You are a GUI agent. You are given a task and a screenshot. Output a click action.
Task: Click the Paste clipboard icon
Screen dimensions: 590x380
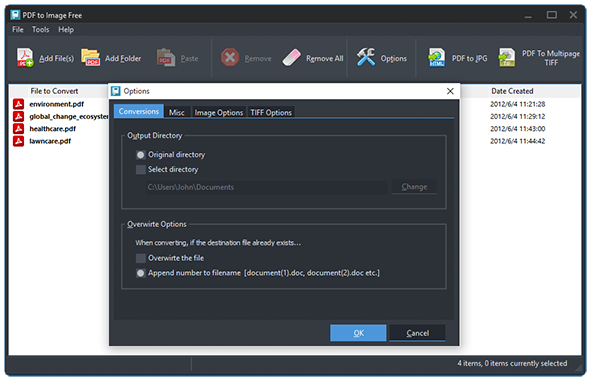pyautogui.click(x=166, y=58)
